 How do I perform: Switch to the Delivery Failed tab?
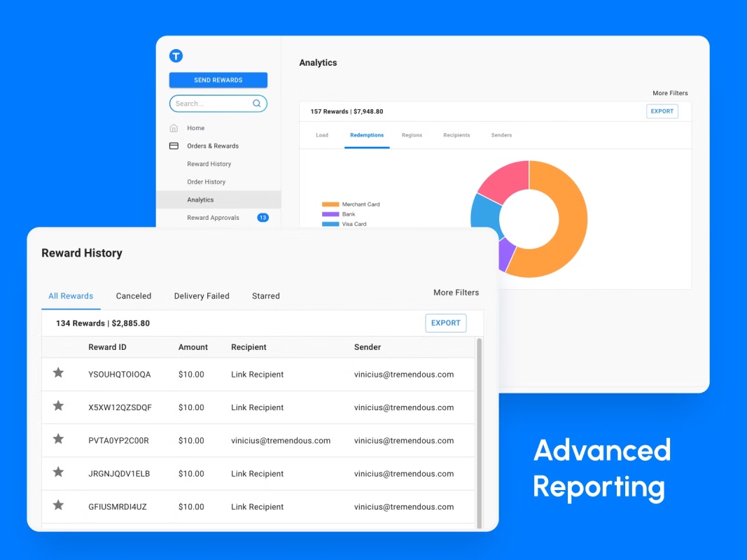pos(202,295)
